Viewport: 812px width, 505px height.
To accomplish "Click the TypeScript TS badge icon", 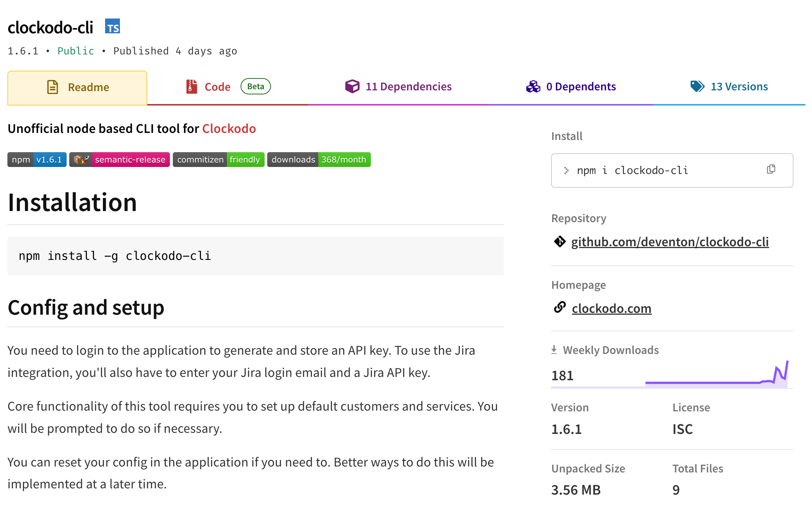I will [113, 26].
